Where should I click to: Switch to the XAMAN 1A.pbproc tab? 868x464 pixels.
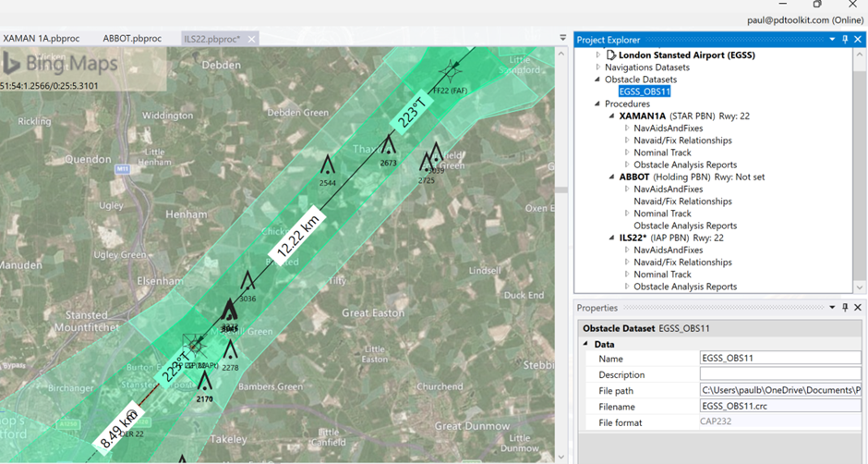coord(41,39)
